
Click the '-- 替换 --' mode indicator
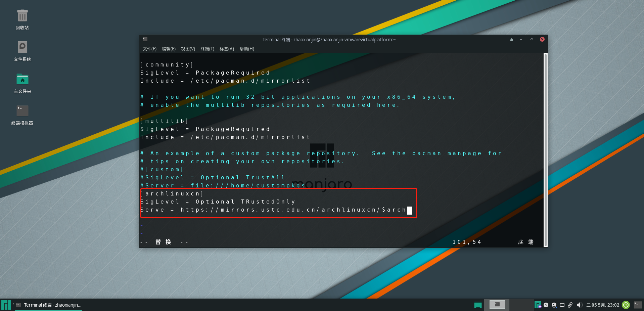164,242
